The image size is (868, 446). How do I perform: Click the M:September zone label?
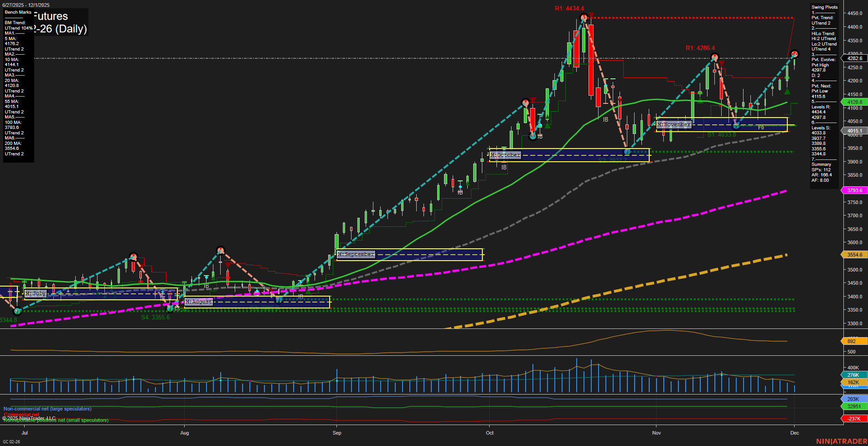click(x=355, y=254)
